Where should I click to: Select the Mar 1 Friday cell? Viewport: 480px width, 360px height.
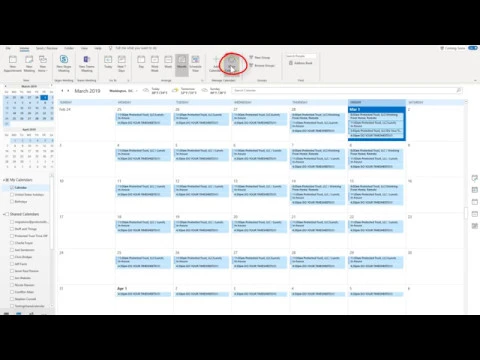click(377, 123)
